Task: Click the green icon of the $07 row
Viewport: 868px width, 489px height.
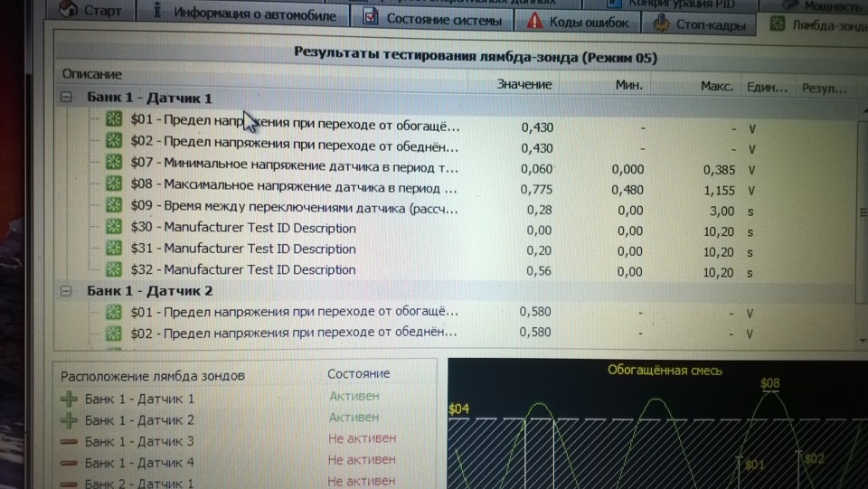Action: point(114,162)
